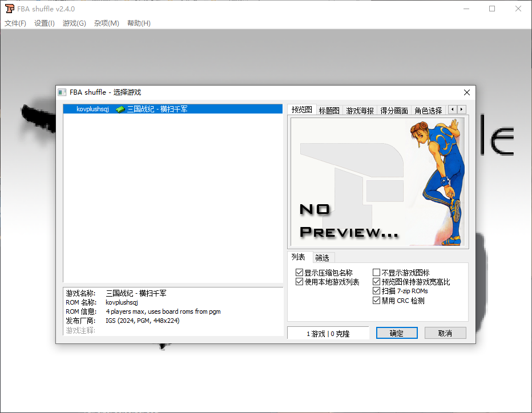Click the left arrow to scroll preview tabs
The height and width of the screenshot is (413, 532).
452,109
